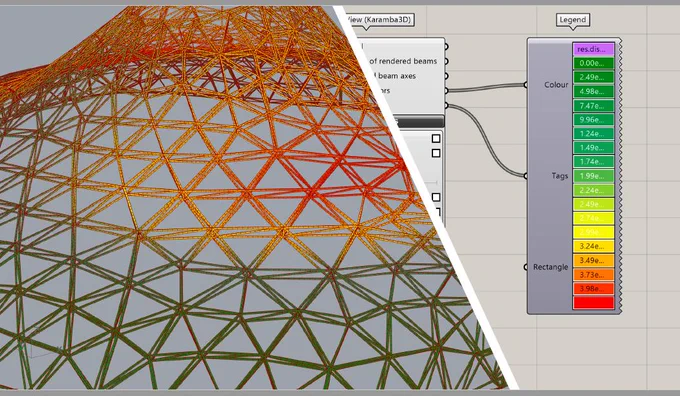
Task: Pick the 1.74e... legend swatch
Action: pos(594,162)
